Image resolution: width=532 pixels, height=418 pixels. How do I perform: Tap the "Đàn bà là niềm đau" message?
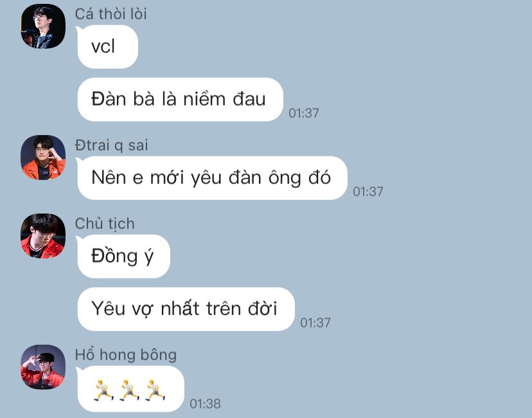click(180, 100)
